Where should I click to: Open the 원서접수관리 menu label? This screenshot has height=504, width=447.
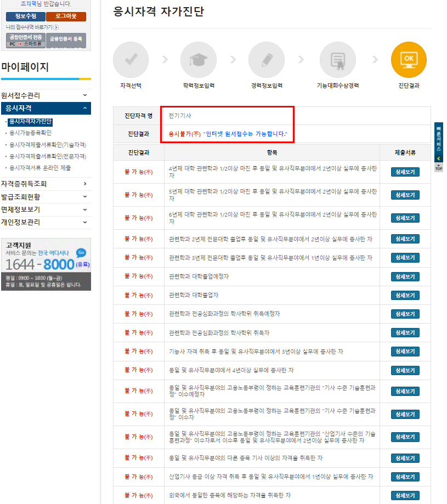point(20,95)
